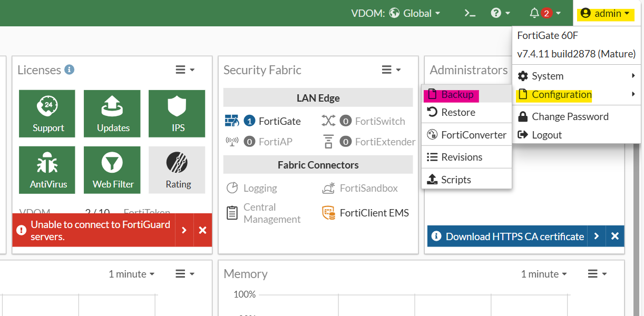Click the FortiExtender fabric icon
The image size is (644, 316).
point(328,142)
